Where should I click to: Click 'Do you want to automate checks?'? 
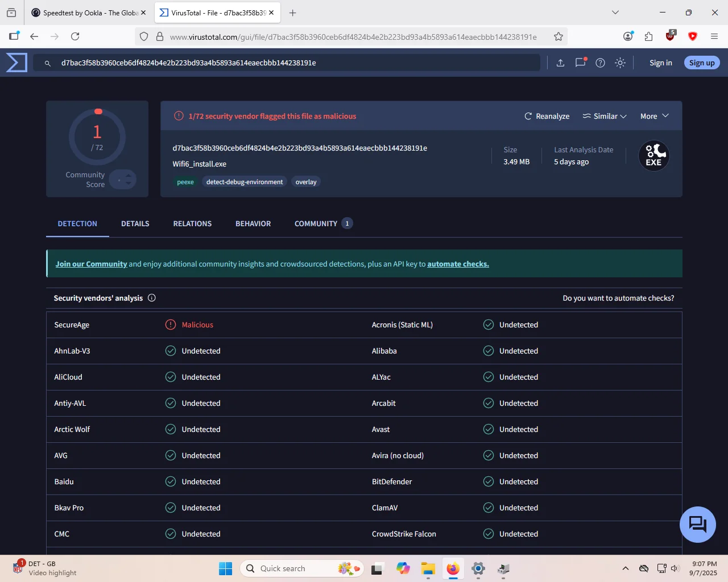tap(618, 298)
